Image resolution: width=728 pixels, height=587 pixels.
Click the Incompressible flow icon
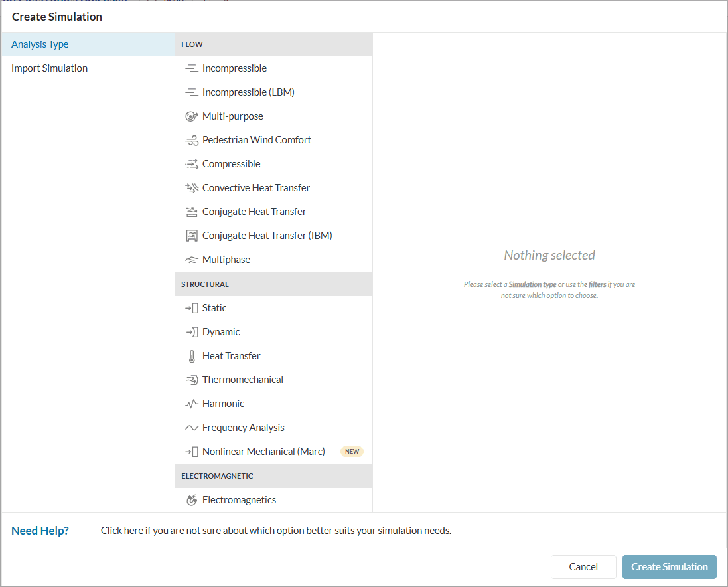point(192,68)
